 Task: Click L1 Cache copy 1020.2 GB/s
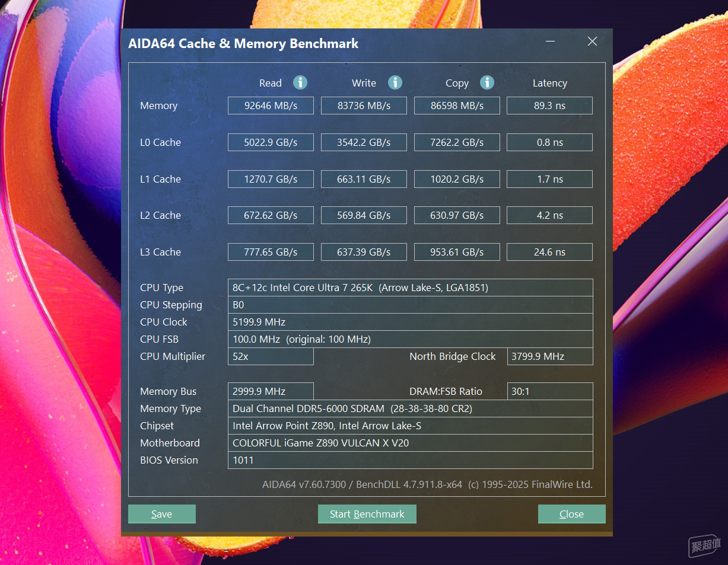pos(457,179)
